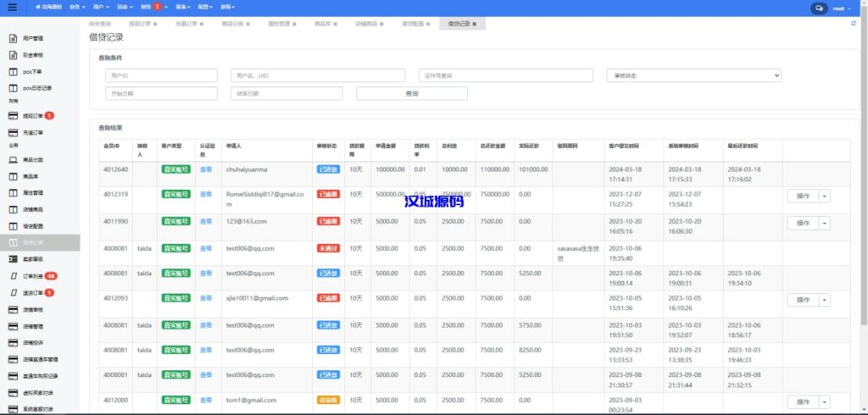
Task: Switch to the 属性管理 tab
Action: [278, 24]
